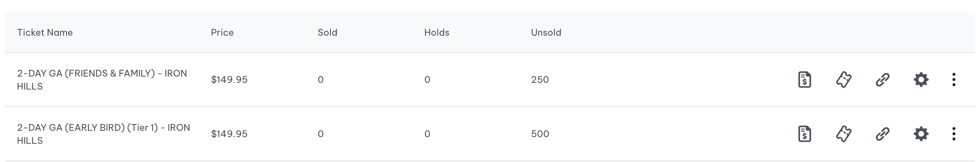Click ticket stub icon in Friends & Family row
980x162 pixels.
point(843,80)
